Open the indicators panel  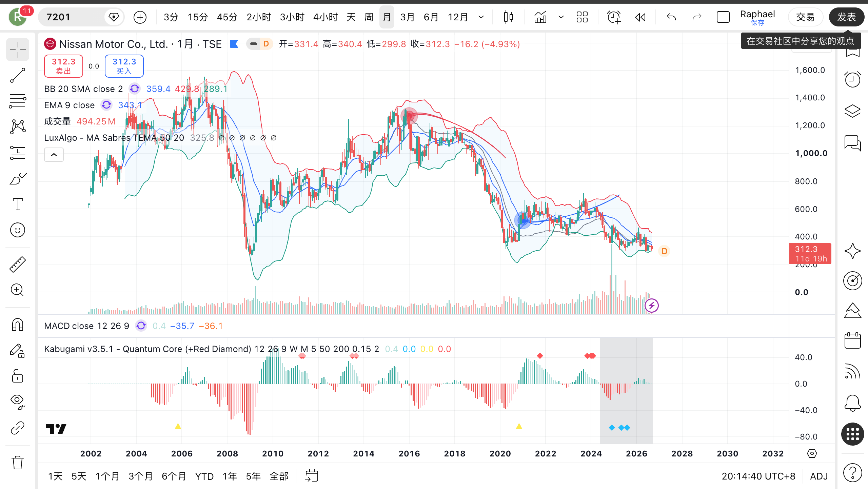tap(540, 17)
